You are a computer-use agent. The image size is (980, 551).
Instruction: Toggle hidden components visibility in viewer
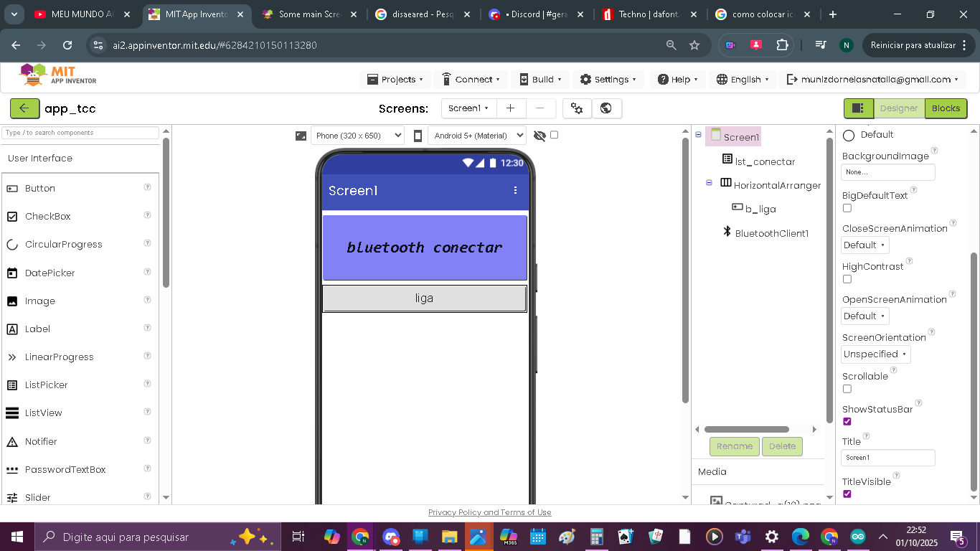click(x=554, y=135)
